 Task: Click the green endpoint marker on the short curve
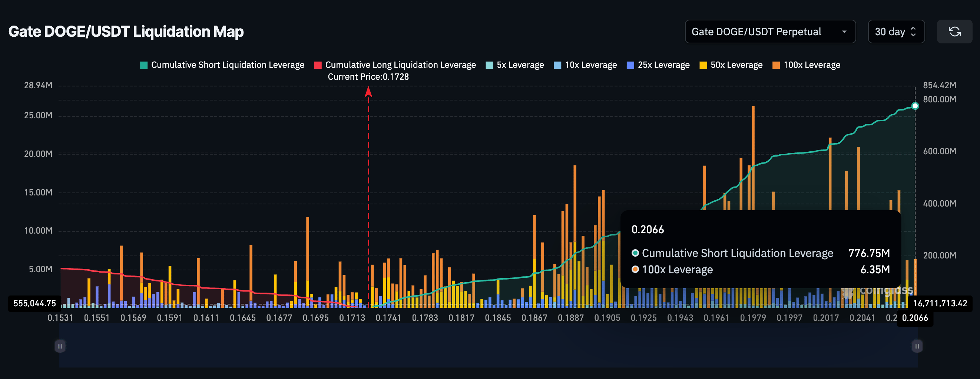point(916,106)
